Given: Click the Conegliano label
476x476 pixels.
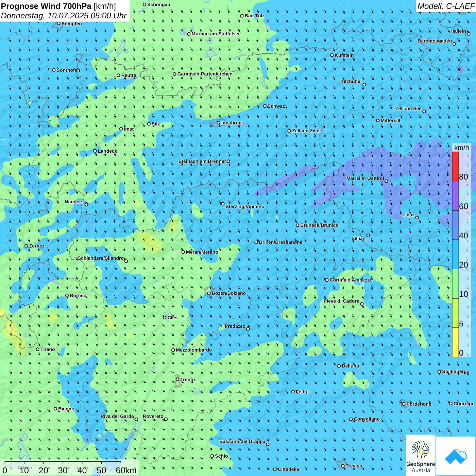Looking at the screenshot, I should click(x=367, y=419).
